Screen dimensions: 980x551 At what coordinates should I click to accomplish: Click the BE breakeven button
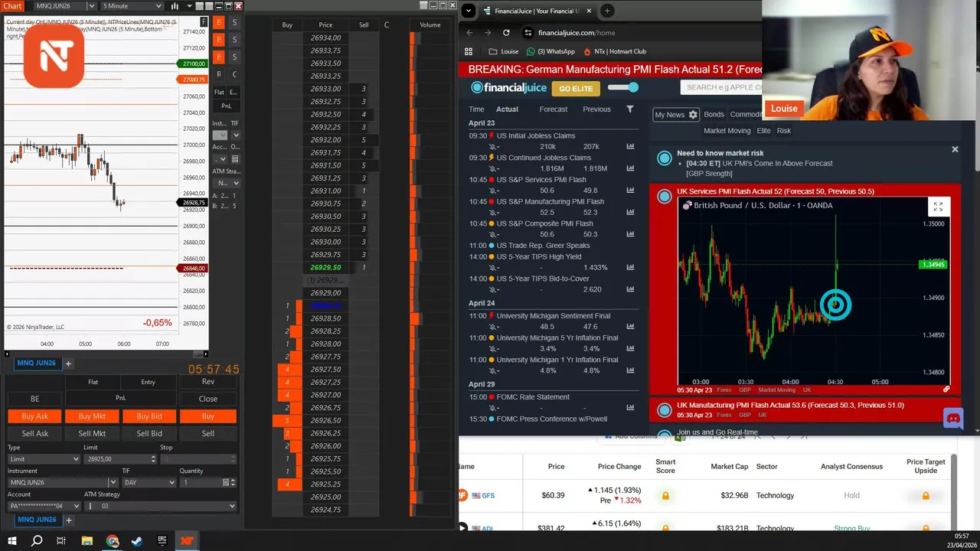coord(34,399)
